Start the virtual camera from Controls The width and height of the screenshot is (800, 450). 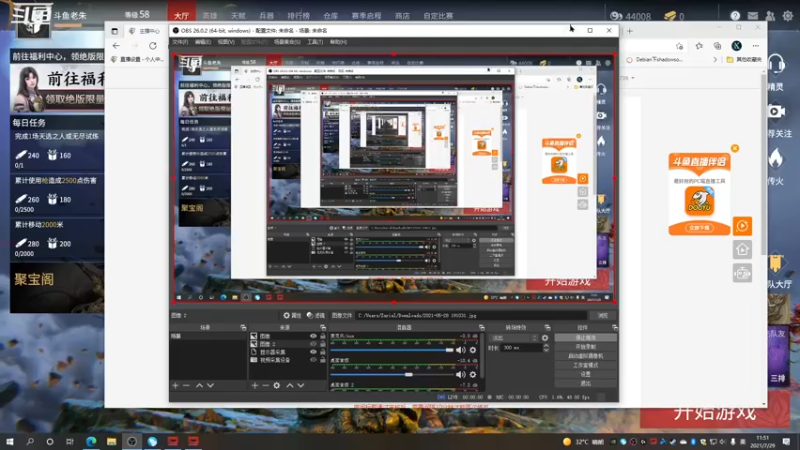click(585, 356)
